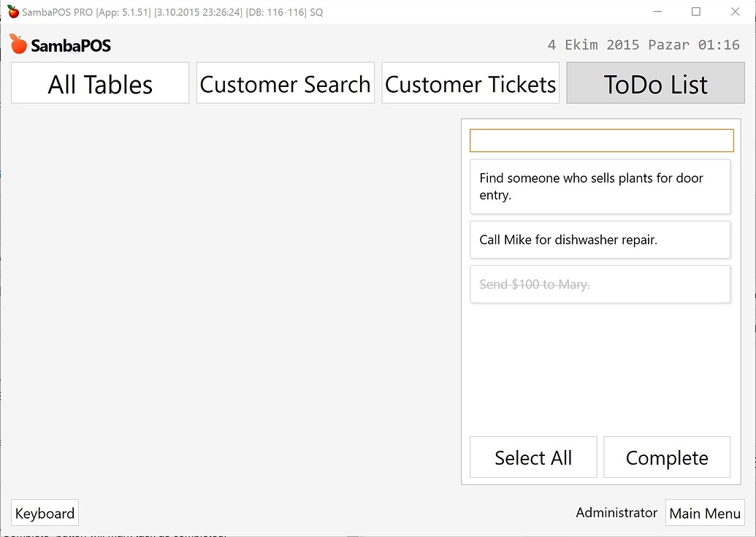Image resolution: width=756 pixels, height=537 pixels.
Task: Switch to the Customer Tickets tab
Action: (x=470, y=83)
